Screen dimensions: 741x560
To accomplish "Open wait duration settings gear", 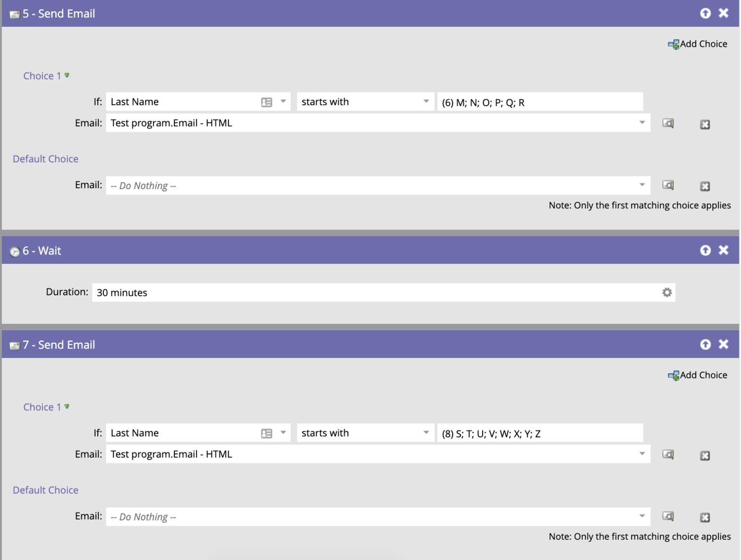I will [x=667, y=292].
